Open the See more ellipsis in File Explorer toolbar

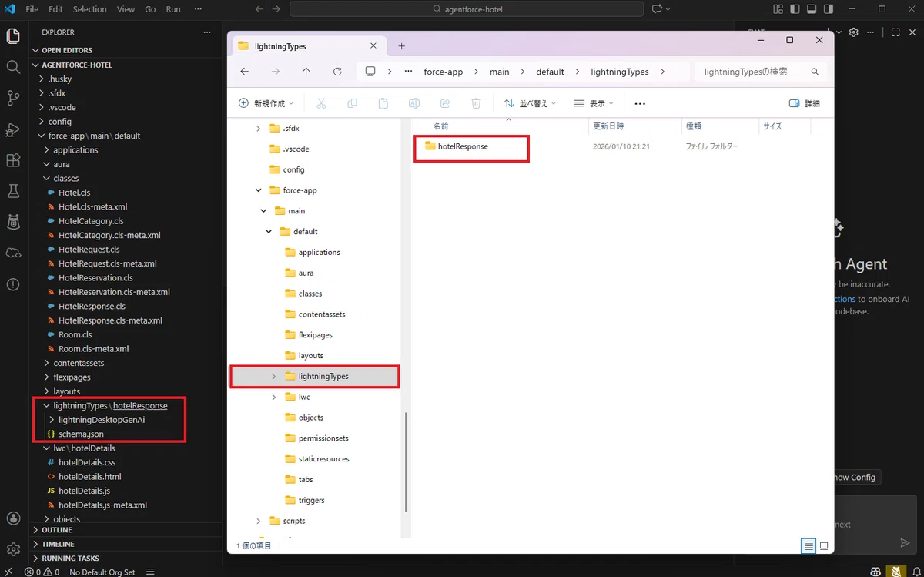coord(639,103)
